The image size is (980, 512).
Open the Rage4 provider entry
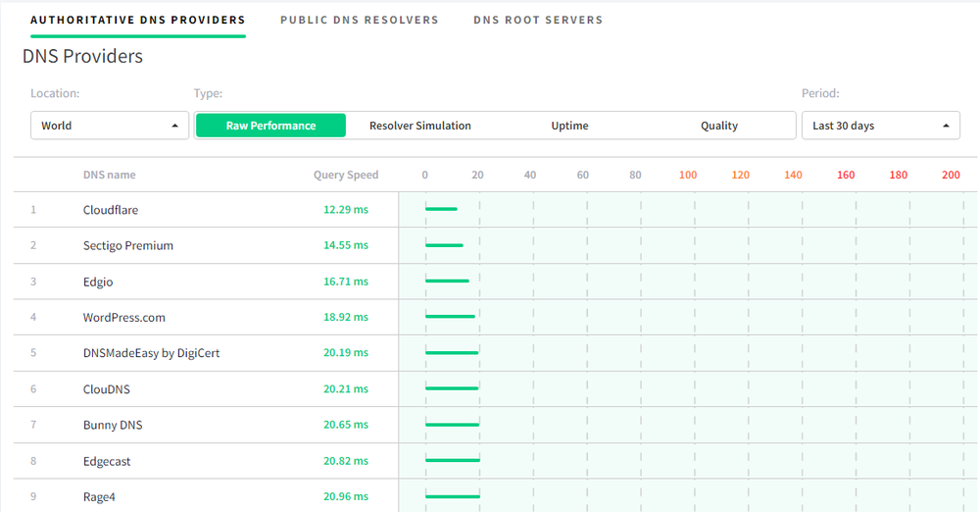pos(99,497)
